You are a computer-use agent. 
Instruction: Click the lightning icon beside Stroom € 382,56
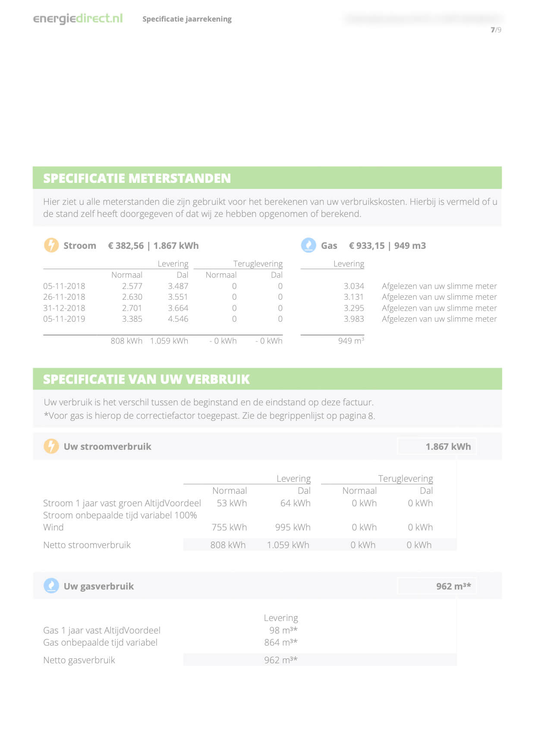(51, 245)
